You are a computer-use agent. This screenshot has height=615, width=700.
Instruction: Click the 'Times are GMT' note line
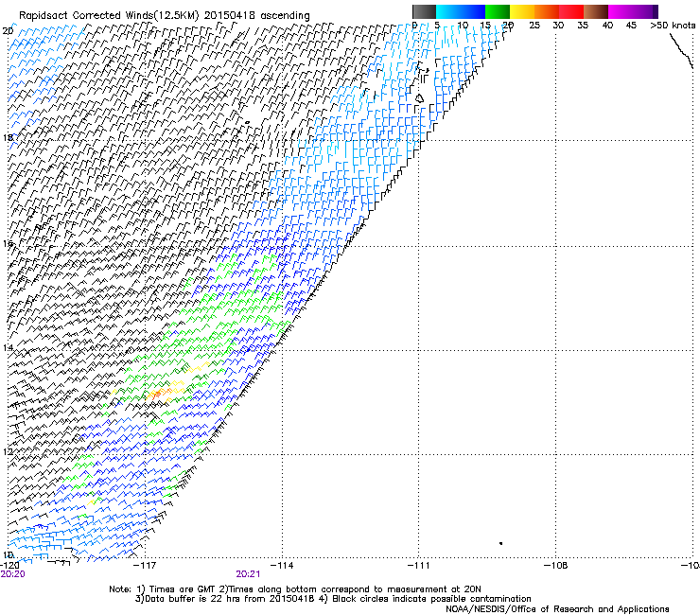[295, 589]
